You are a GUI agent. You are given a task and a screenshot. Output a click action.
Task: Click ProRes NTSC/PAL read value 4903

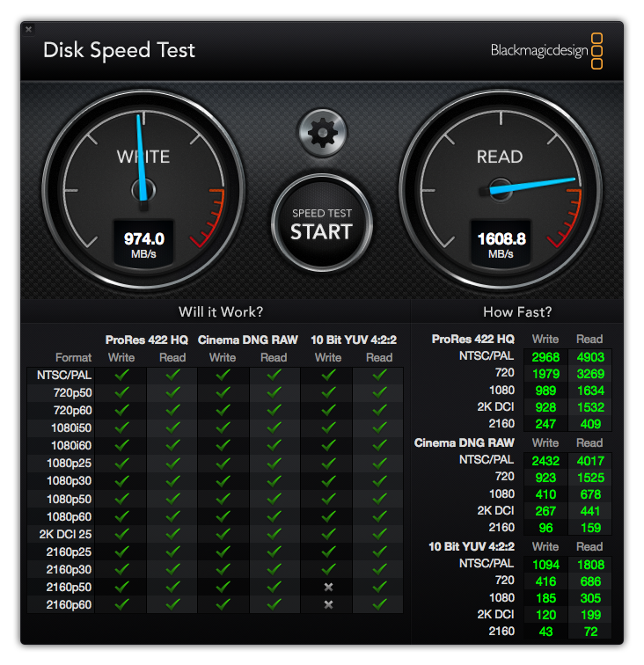[x=590, y=357]
